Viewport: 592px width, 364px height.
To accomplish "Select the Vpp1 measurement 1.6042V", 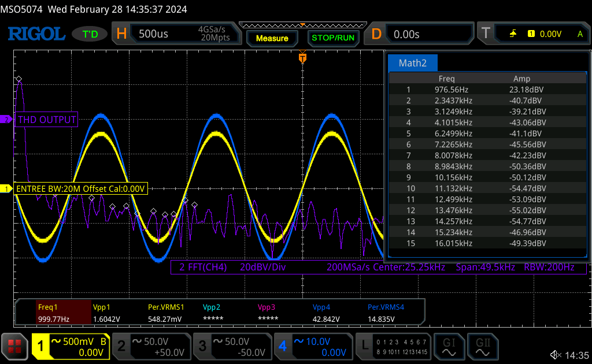I will tap(107, 313).
